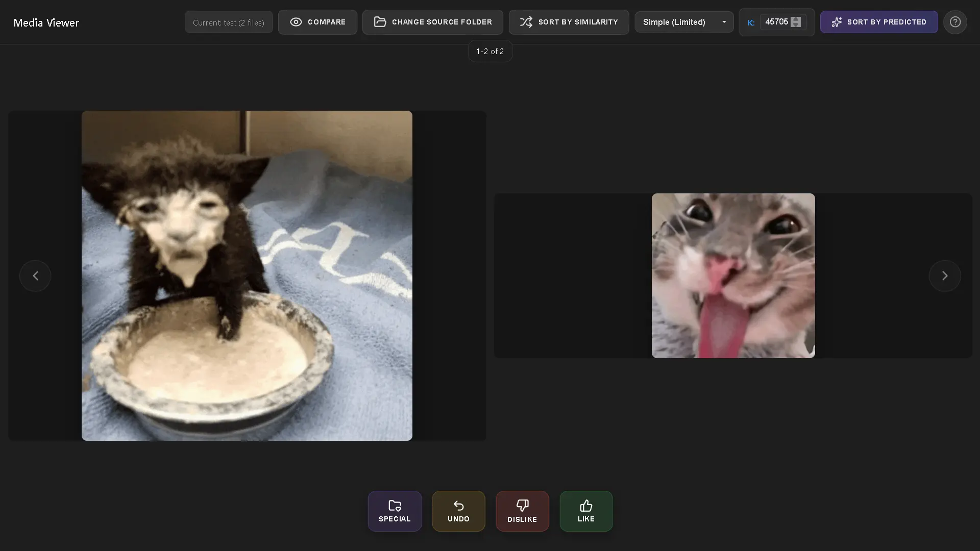Mark the current image as Special
980x551 pixels.
point(395,511)
